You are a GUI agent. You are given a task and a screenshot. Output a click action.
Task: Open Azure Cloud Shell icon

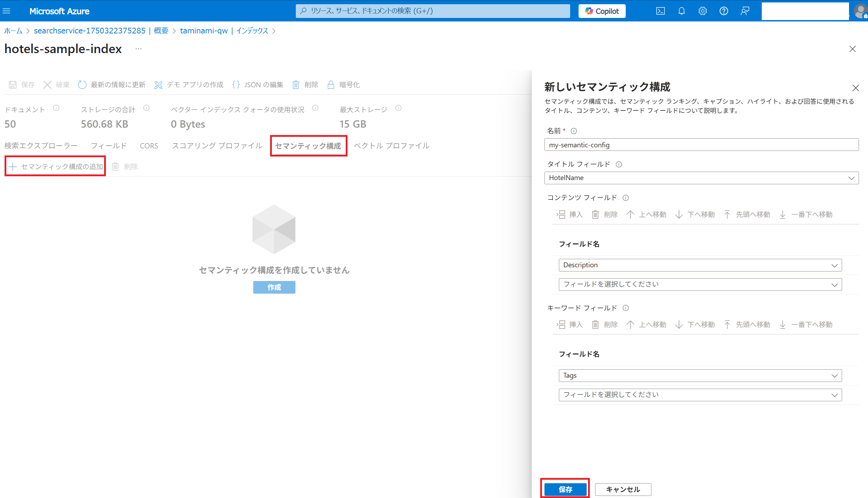[660, 11]
